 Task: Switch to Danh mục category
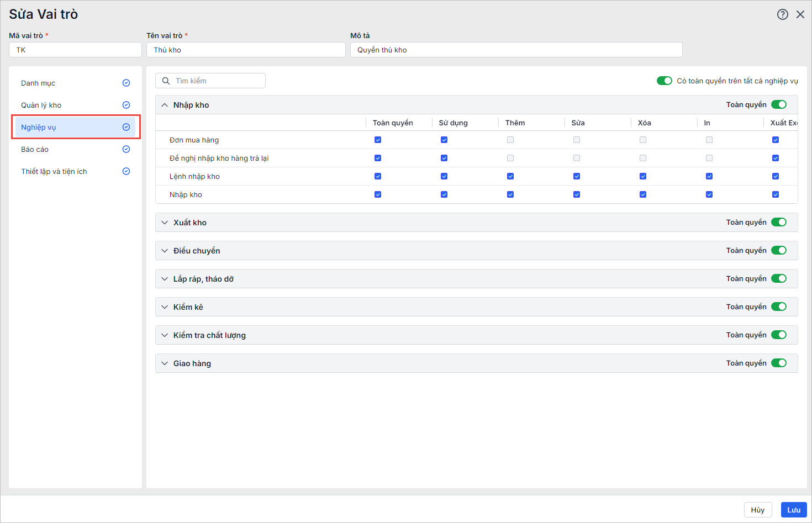point(38,83)
